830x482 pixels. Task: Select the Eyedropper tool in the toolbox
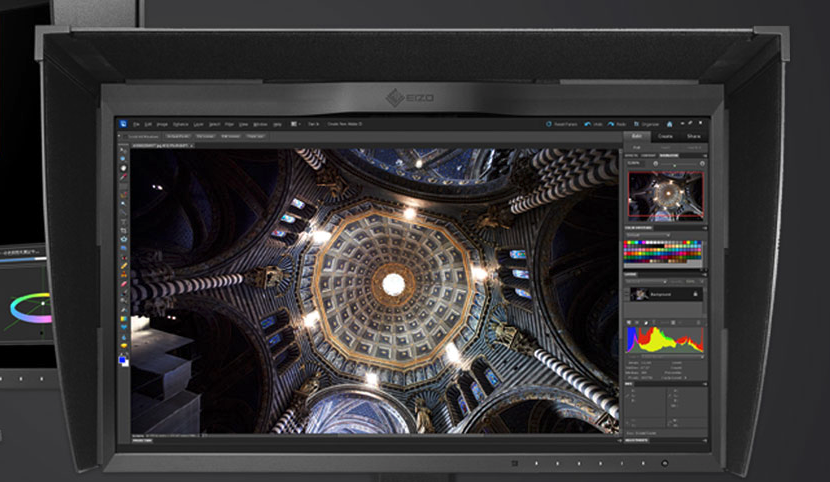pyautogui.click(x=123, y=177)
